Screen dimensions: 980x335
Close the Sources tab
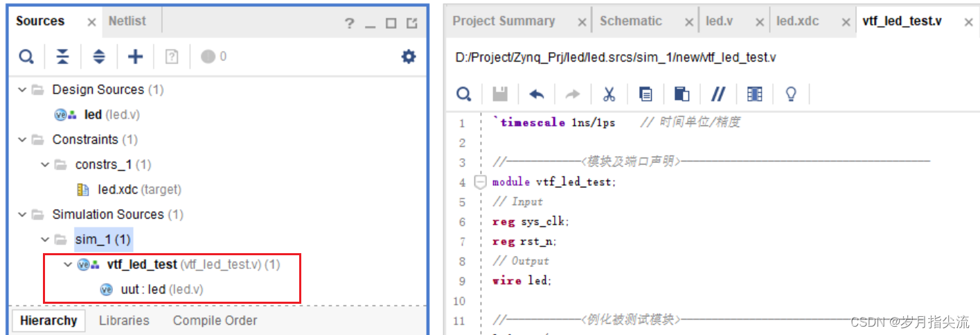coord(91,22)
